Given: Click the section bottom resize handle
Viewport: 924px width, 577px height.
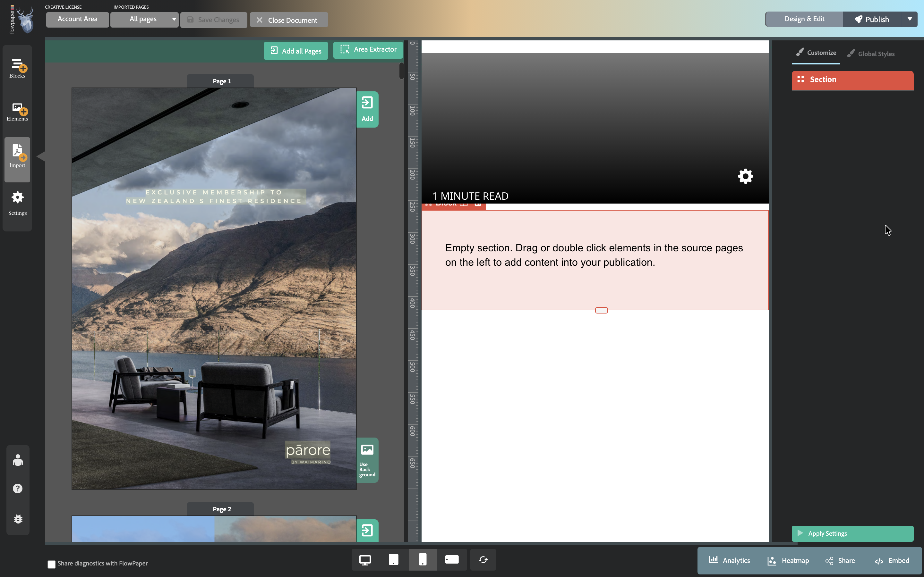Looking at the screenshot, I should click(601, 310).
